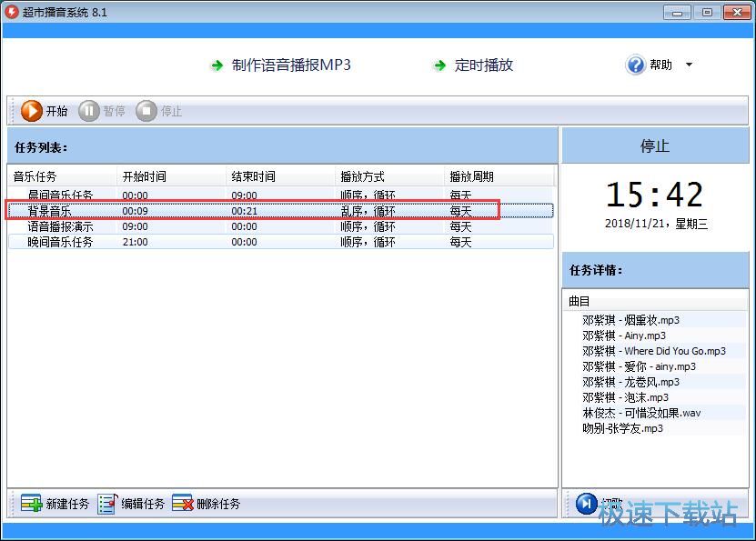The width and height of the screenshot is (756, 541).
Task: Click 编辑任务 label
Action: (143, 504)
